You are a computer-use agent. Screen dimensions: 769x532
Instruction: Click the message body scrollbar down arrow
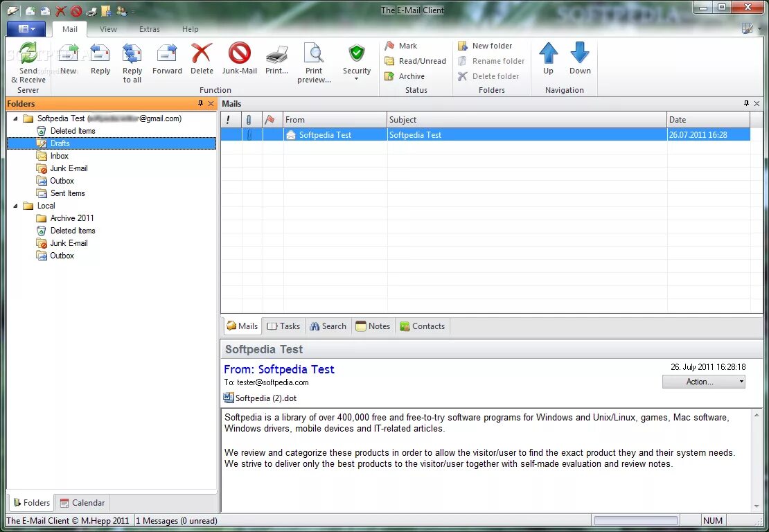(757, 506)
